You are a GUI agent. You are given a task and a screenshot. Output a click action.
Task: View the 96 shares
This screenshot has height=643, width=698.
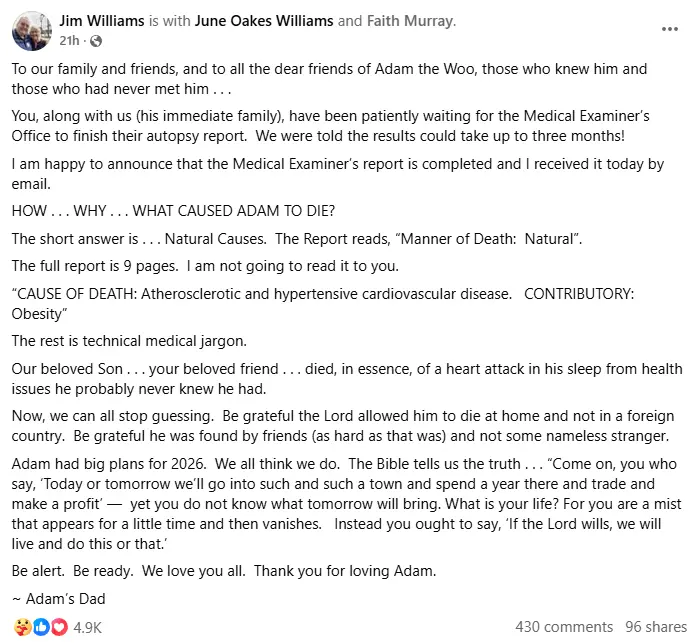click(654, 627)
